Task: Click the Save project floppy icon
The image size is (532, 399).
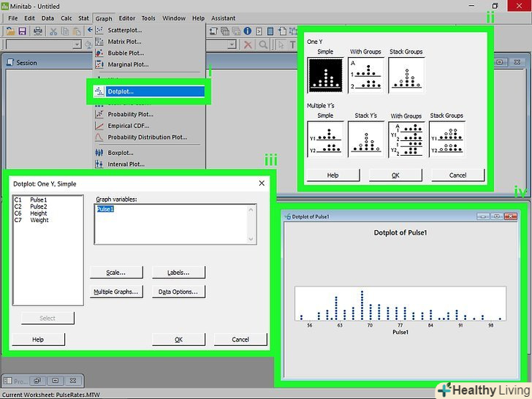Action: coord(23,31)
